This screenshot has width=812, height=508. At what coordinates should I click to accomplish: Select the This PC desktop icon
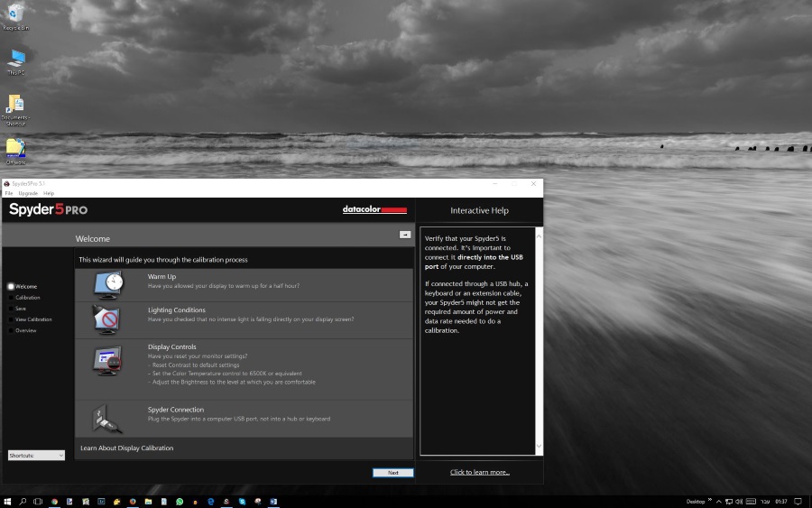click(15, 62)
